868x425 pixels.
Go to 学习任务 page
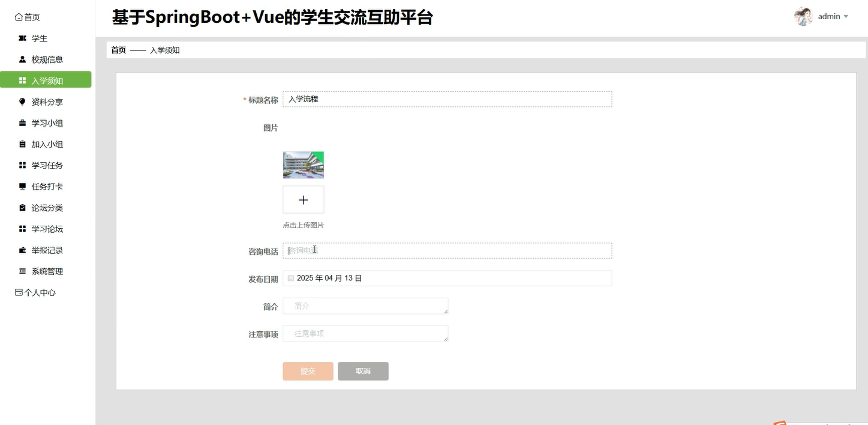(47, 166)
